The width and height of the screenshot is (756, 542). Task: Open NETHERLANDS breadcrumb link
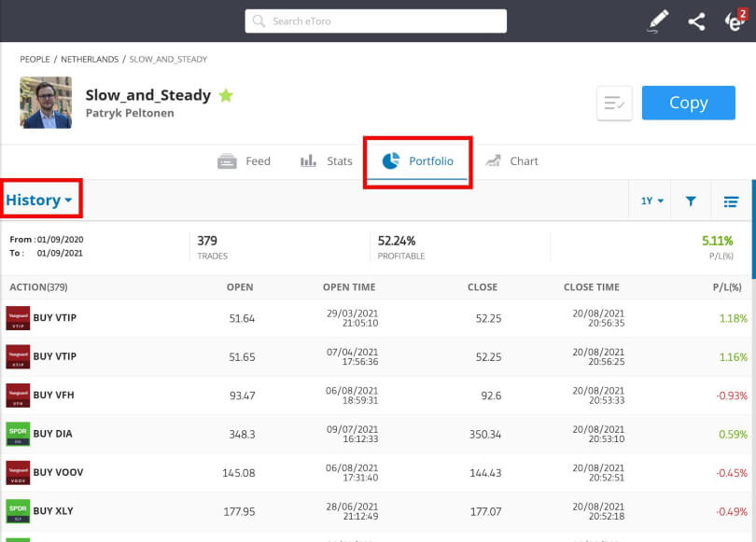click(x=90, y=60)
